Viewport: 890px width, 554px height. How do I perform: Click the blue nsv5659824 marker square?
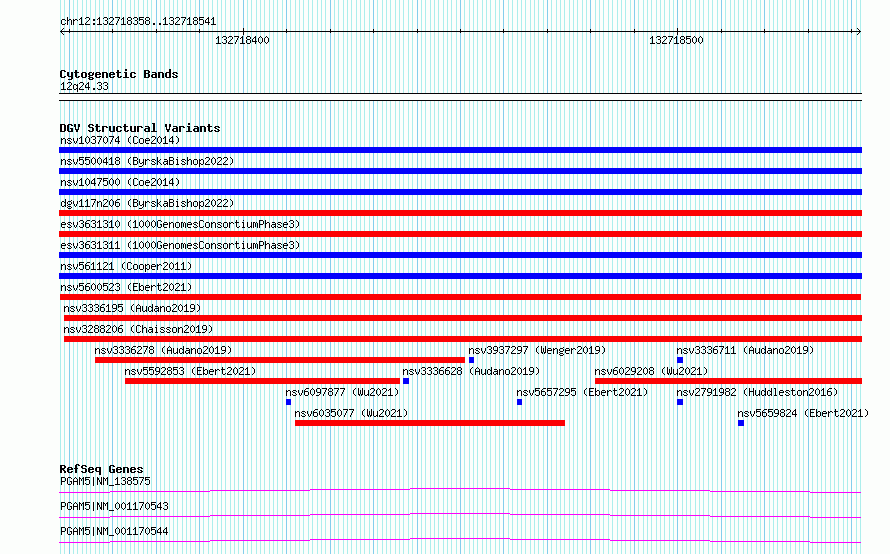point(741,423)
